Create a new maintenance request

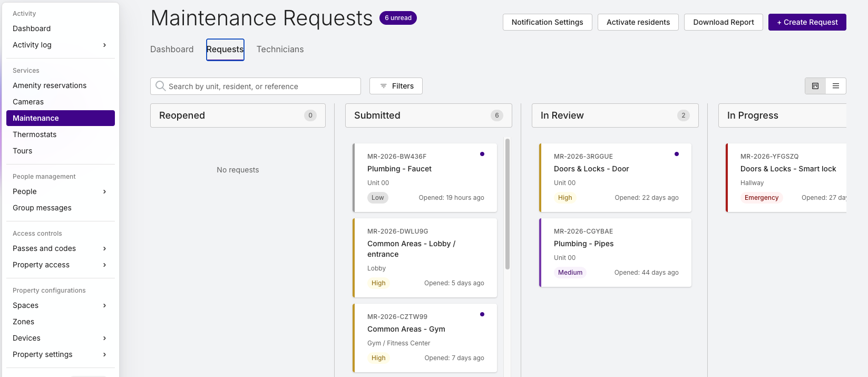[807, 22]
